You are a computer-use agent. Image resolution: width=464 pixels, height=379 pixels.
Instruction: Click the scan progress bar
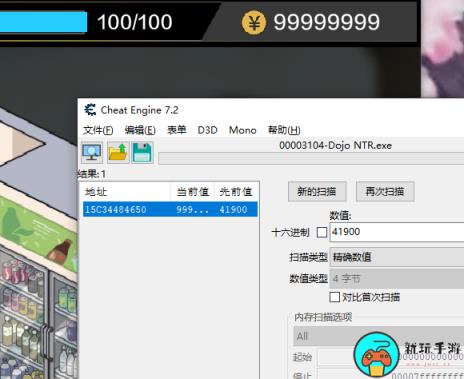(311, 158)
